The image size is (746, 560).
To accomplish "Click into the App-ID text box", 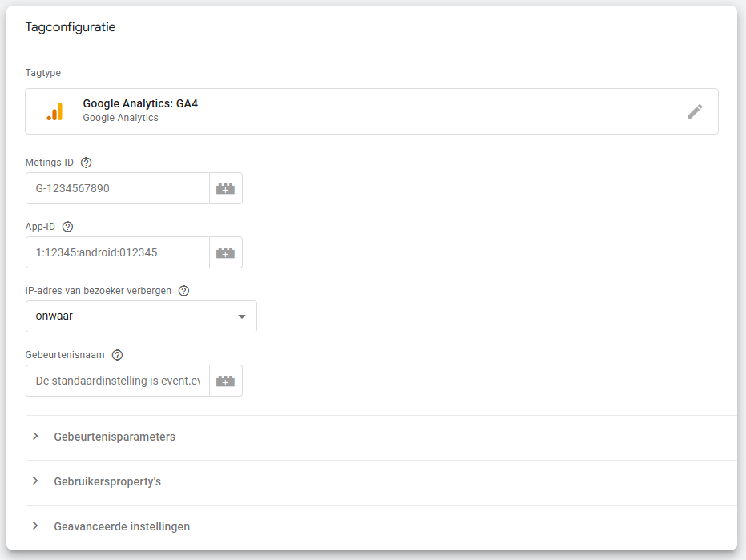I will [x=117, y=253].
